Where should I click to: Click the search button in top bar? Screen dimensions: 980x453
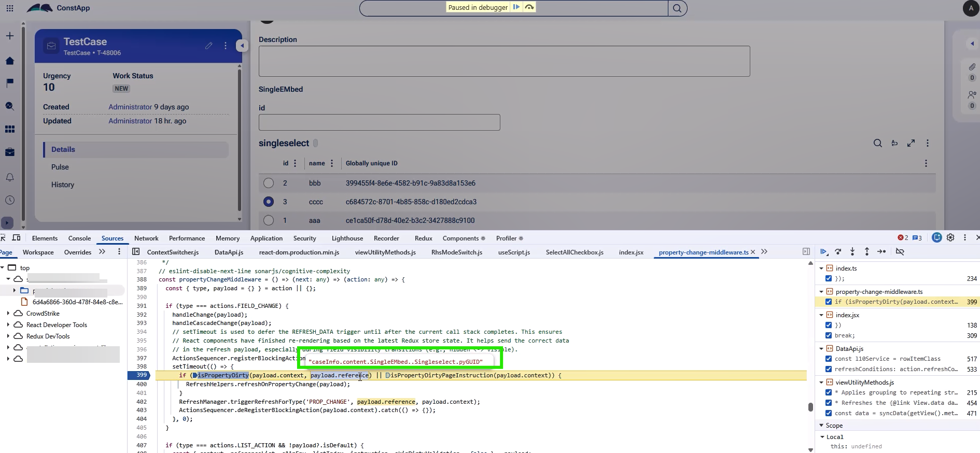(x=677, y=8)
